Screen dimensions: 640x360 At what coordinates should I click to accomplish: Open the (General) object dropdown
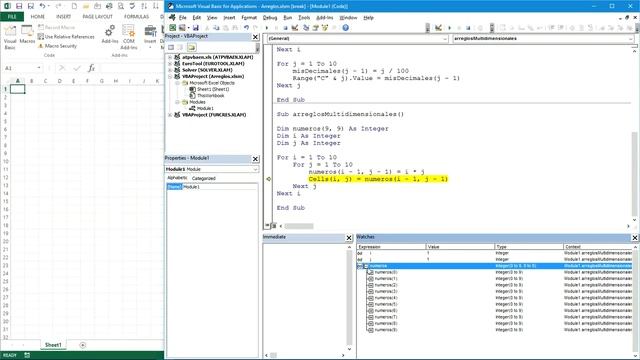click(445, 38)
